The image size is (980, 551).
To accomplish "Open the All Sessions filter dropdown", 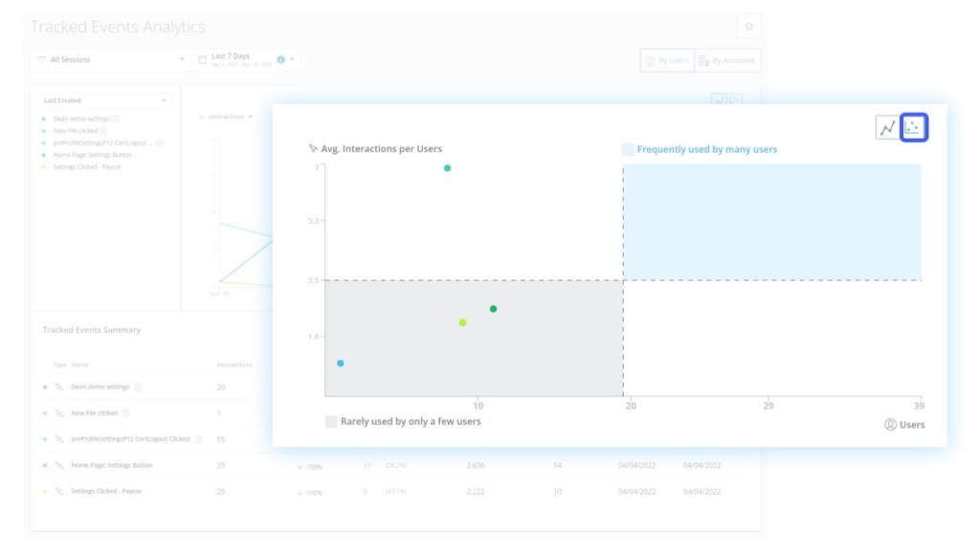I will coord(110,59).
